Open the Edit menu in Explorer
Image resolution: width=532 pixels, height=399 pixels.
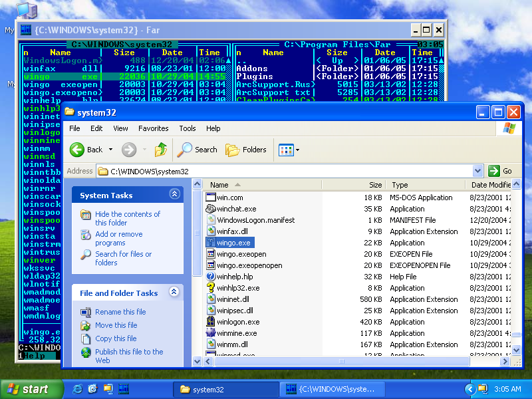coord(96,128)
